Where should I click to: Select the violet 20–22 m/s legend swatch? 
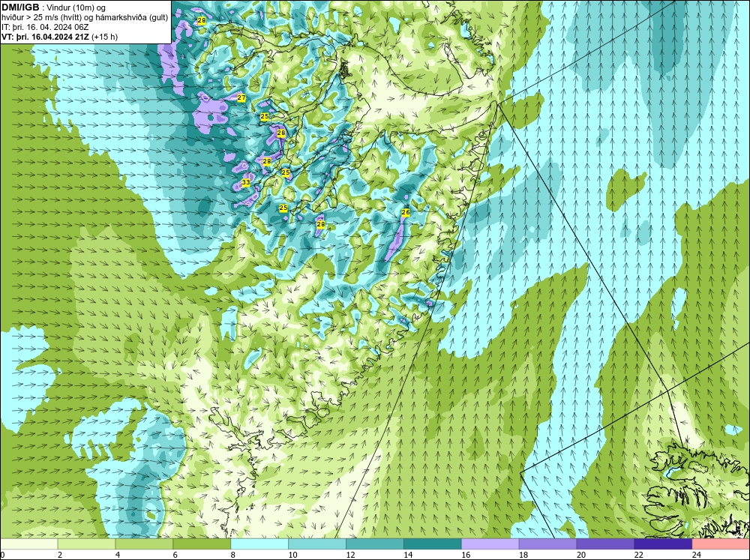(x=605, y=544)
